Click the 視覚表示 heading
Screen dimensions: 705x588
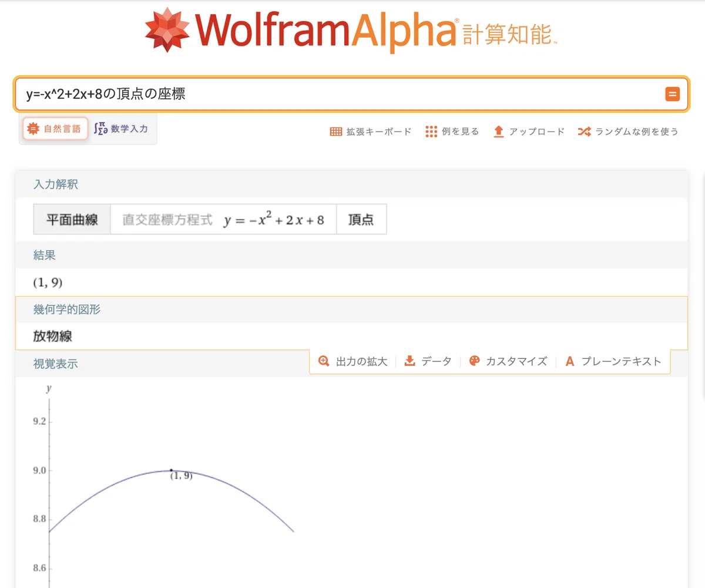coord(56,364)
